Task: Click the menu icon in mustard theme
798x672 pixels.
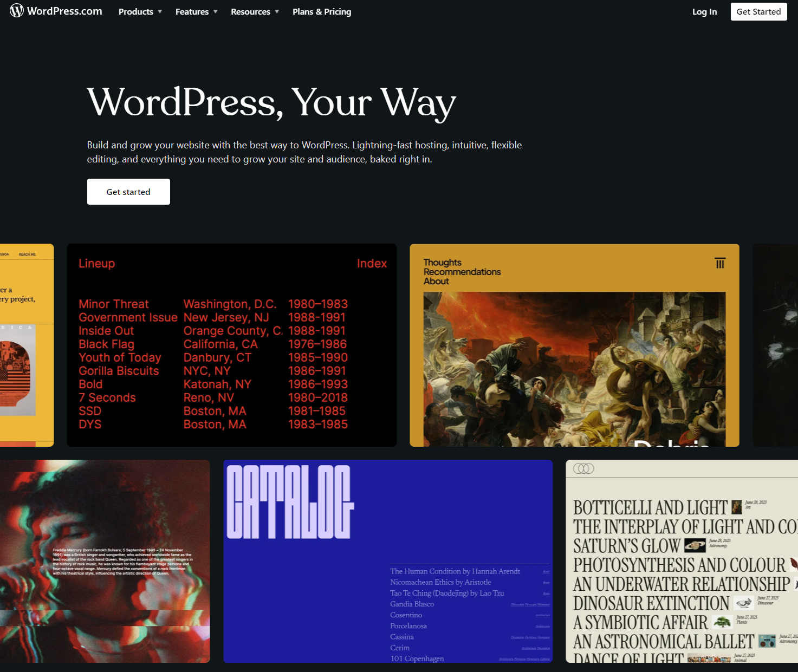Action: coord(720,263)
